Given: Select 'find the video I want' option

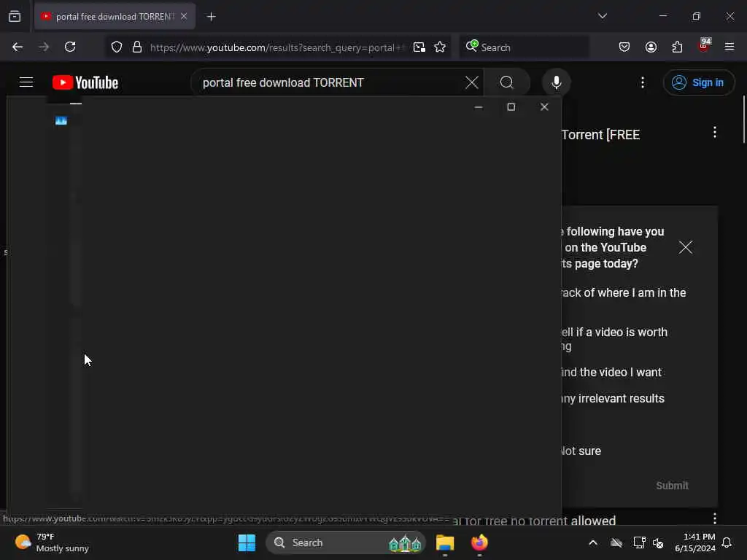Looking at the screenshot, I should pos(612,372).
